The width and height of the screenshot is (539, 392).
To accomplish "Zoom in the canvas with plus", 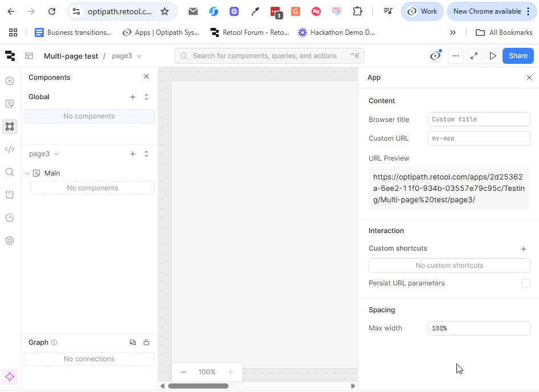I will 231,372.
